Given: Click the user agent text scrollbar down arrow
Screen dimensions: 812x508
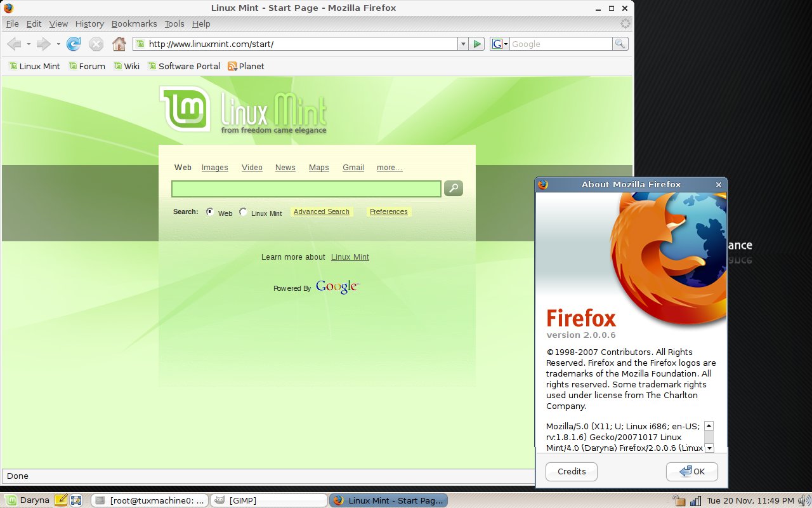Looking at the screenshot, I should [x=709, y=448].
